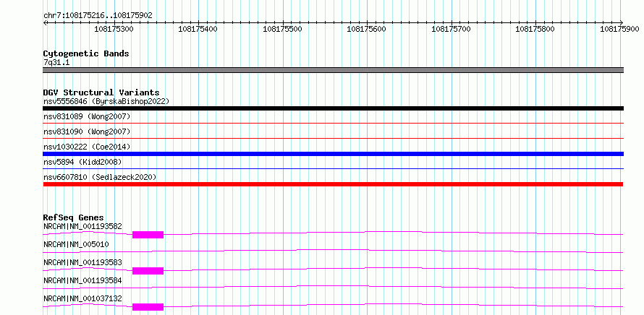Open NRCAM|NM_001193583 transcript label
The image size is (644, 315).
coord(82,262)
